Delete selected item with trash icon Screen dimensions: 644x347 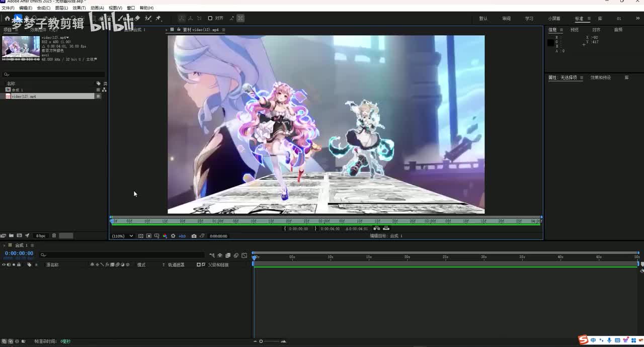click(x=54, y=235)
